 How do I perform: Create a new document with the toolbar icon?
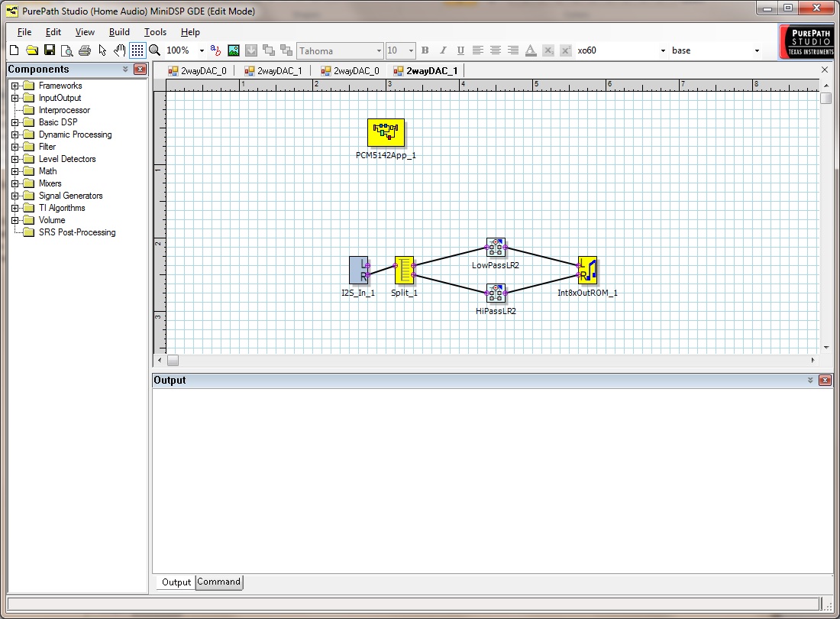click(x=15, y=50)
